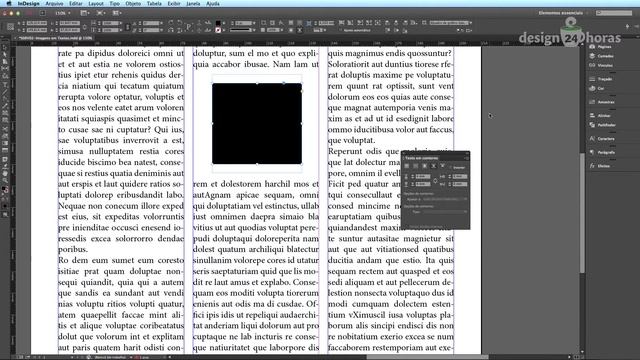This screenshot has height=360, width=640.
Task: Toggle the link-all-offsets chain in wrap panel
Action: (x=435, y=180)
